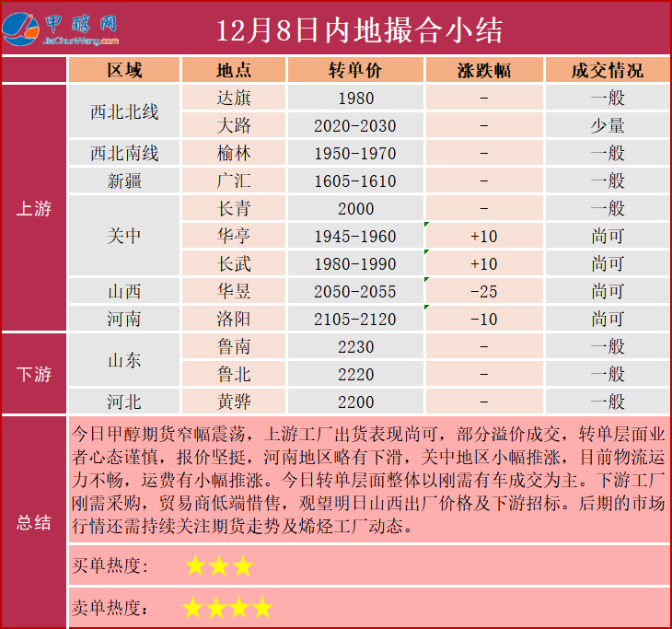The height and width of the screenshot is (629, 672).
Task: Click the third star in 买单热度 row
Action: click(x=241, y=565)
